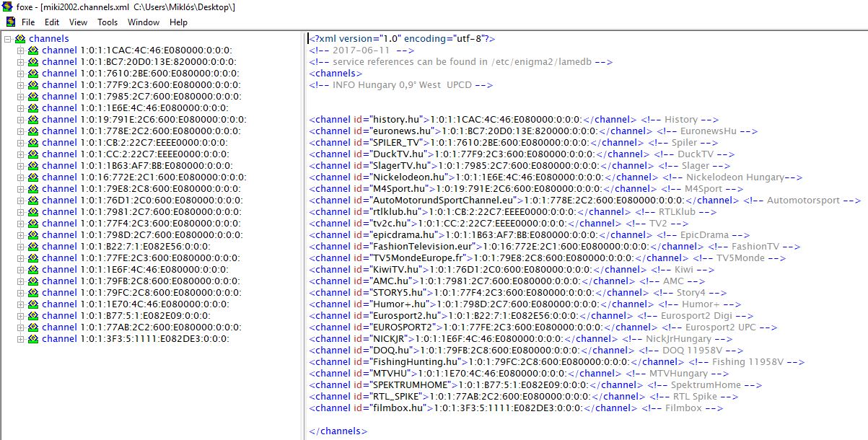
Task: Click the FashionTelevision.eur channel line
Action: (x=555, y=247)
